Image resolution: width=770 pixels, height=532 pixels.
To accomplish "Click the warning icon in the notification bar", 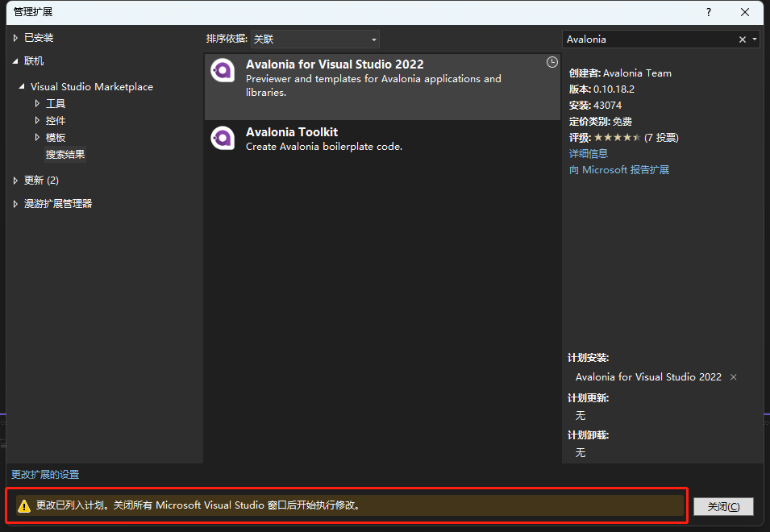I will (x=23, y=505).
